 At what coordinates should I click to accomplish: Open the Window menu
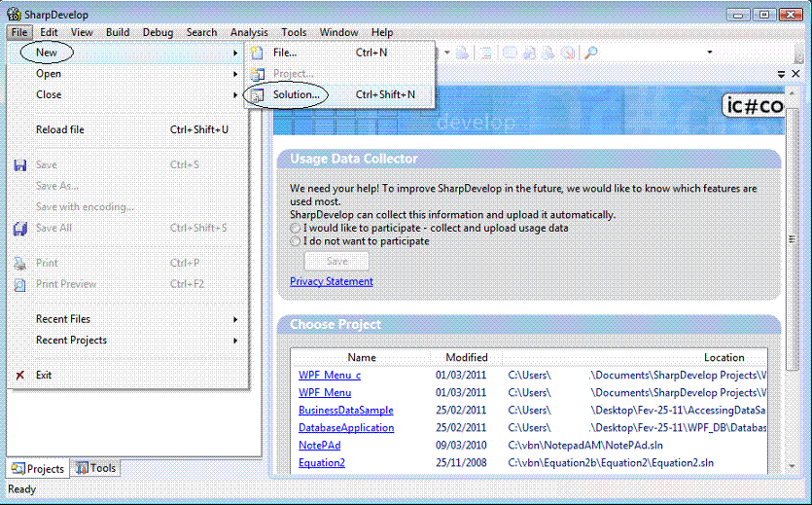339,32
